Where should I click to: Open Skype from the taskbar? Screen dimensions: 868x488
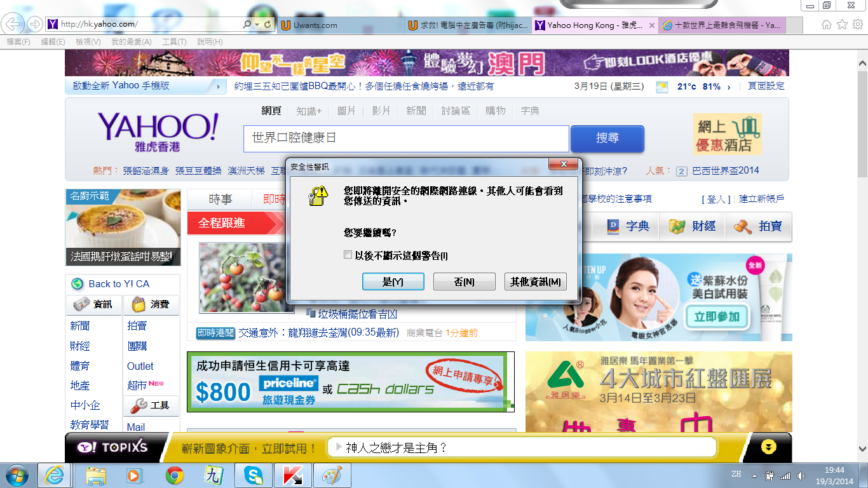click(x=254, y=475)
